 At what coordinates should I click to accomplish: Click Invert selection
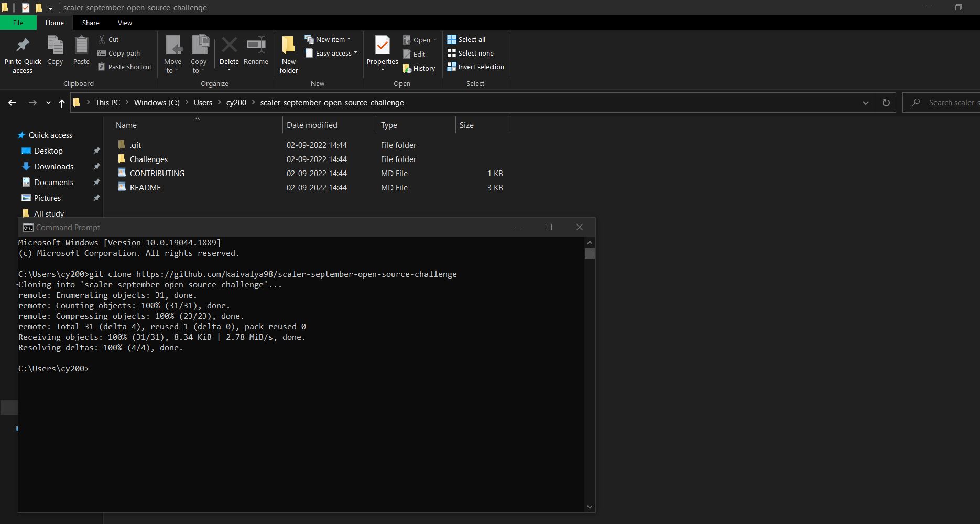click(475, 67)
